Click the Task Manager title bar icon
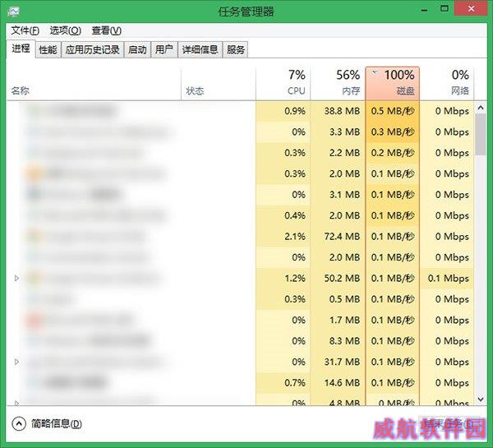This screenshot has height=448, width=493. coord(13,12)
